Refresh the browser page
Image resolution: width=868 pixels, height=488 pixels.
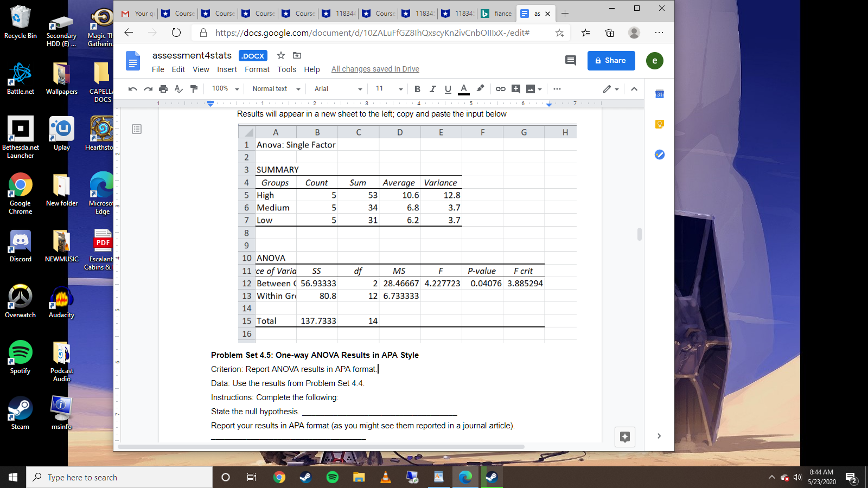click(x=176, y=33)
